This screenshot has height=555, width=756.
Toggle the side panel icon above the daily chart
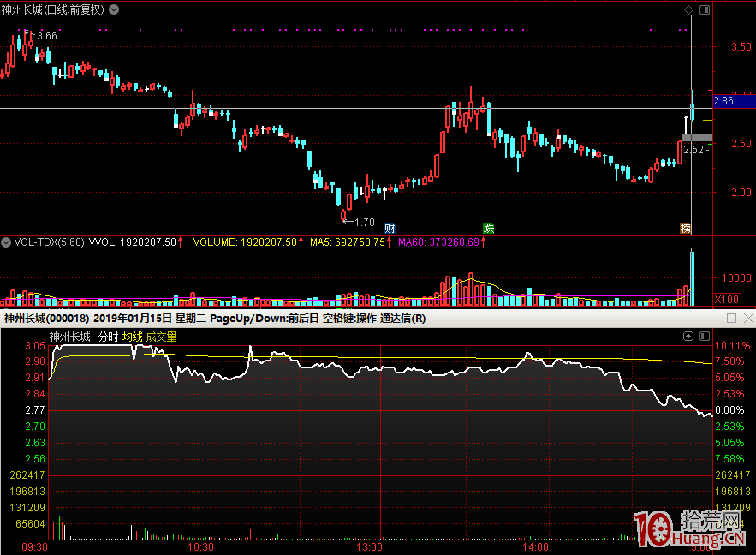(705, 9)
